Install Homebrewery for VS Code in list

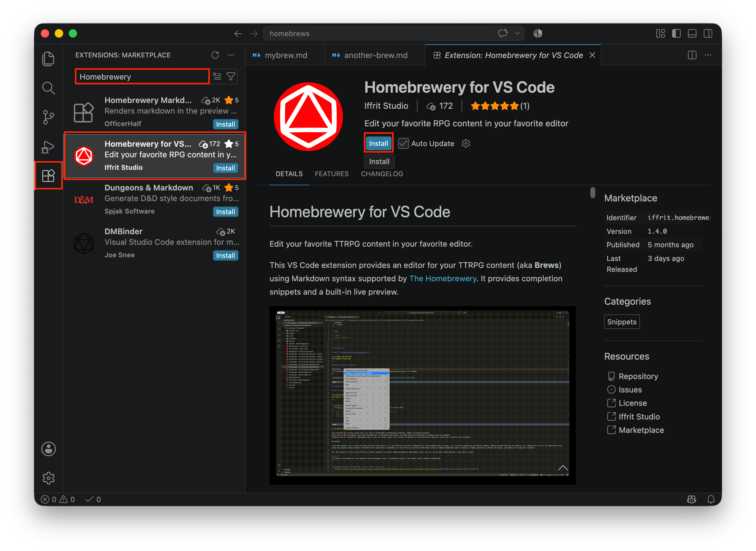[225, 168]
